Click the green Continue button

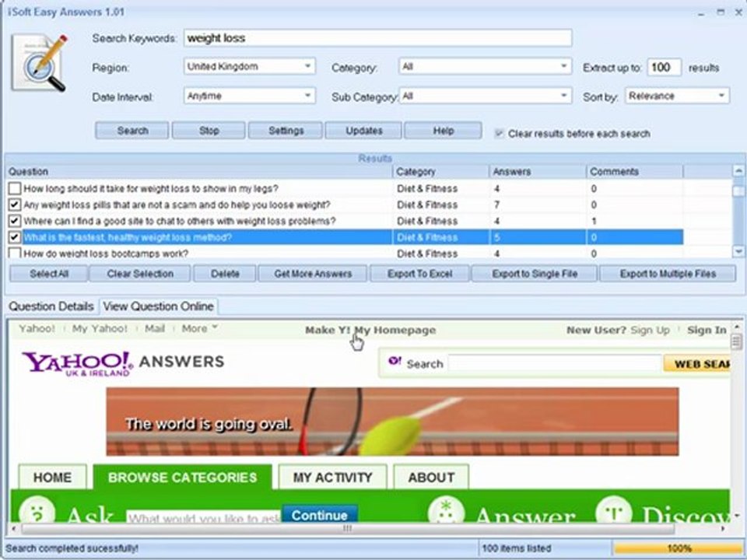(x=319, y=515)
